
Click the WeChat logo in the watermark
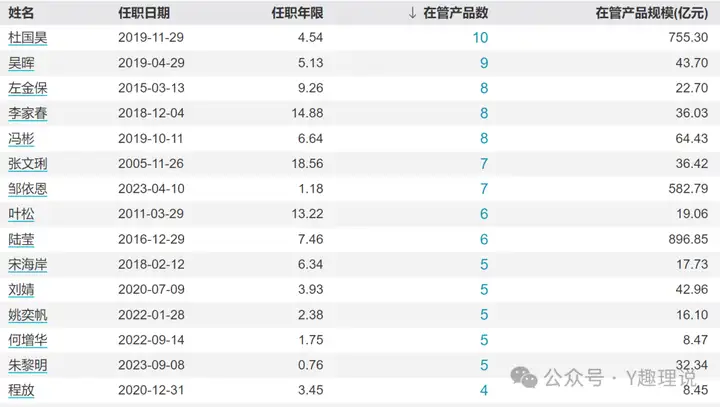coord(523,377)
